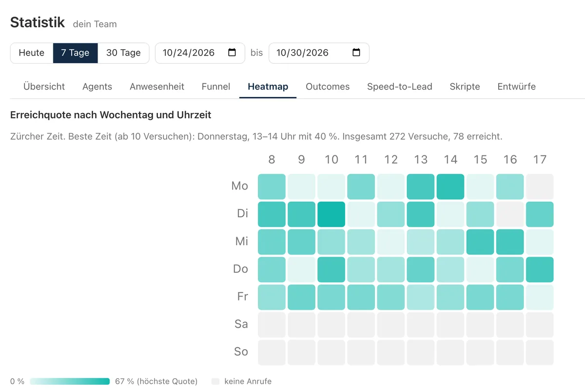Viewport: 585px width, 392px height.
Task: Click the Monday 14 o'clock heatmap cell
Action: pyautogui.click(x=450, y=187)
